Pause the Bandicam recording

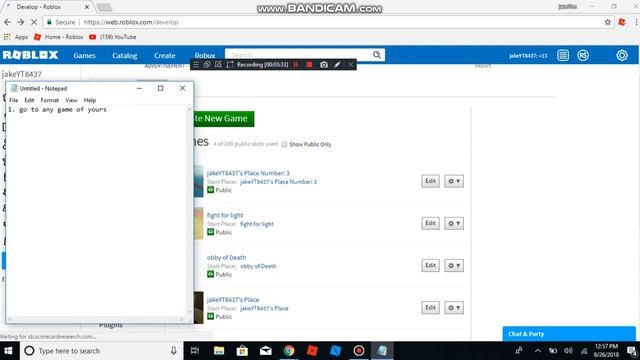pos(296,64)
